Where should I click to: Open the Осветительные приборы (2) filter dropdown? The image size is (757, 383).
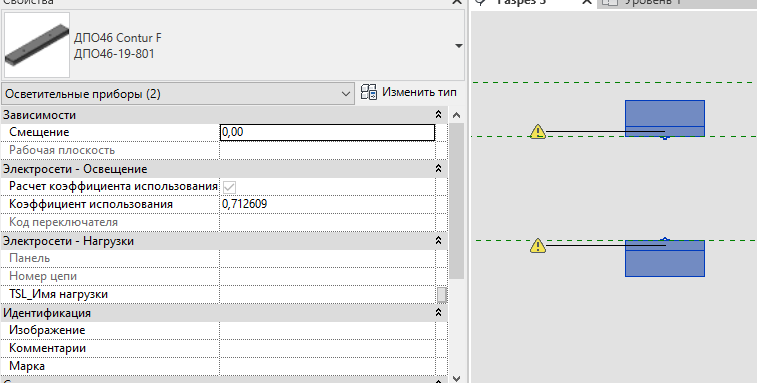click(x=177, y=94)
